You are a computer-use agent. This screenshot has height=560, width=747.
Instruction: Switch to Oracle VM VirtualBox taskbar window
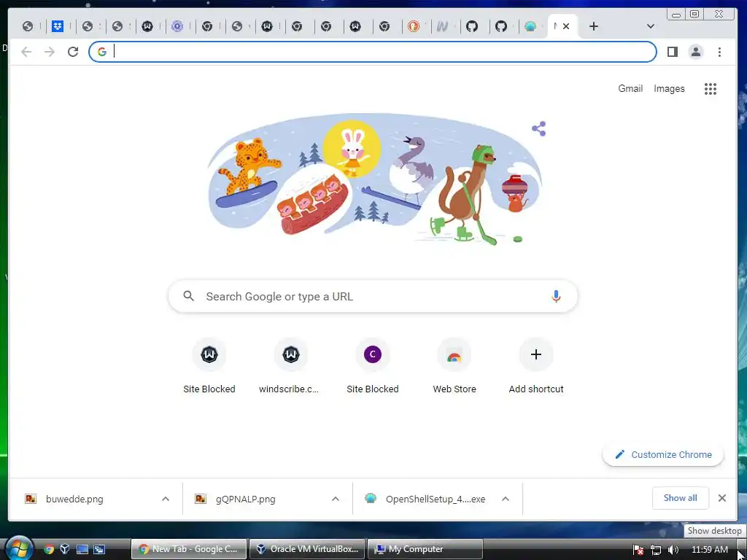pos(307,549)
